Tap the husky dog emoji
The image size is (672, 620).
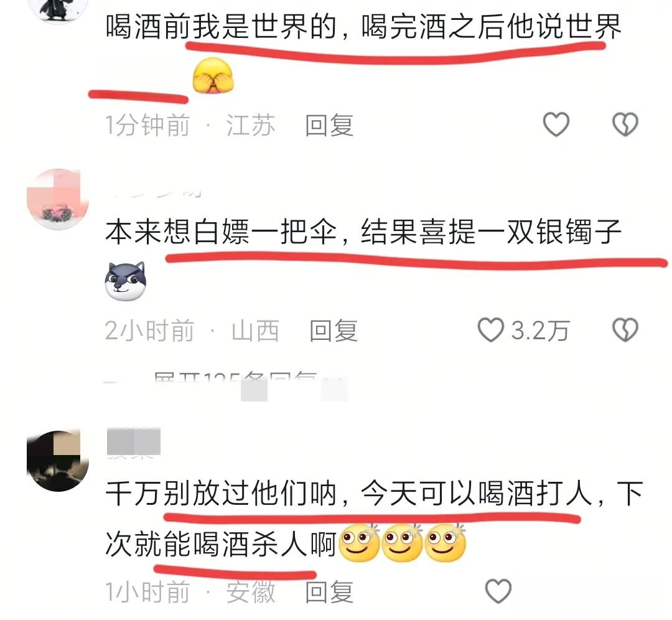point(125,281)
